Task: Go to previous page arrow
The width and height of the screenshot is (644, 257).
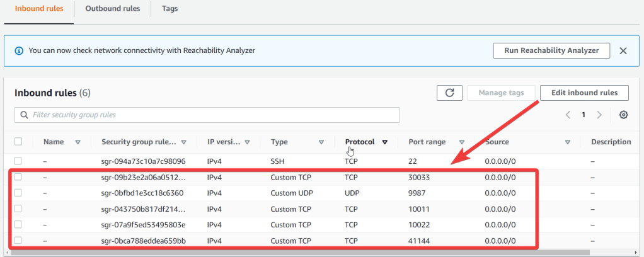Action: click(568, 115)
